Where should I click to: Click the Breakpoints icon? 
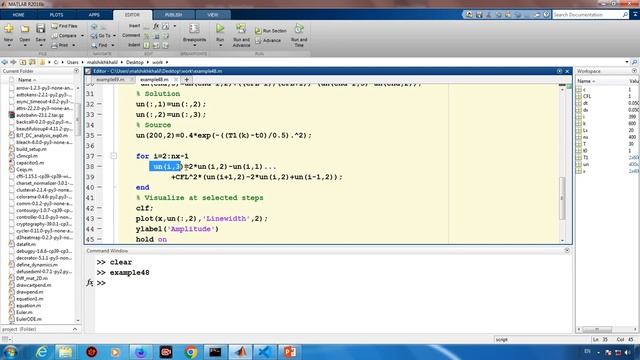point(194,29)
